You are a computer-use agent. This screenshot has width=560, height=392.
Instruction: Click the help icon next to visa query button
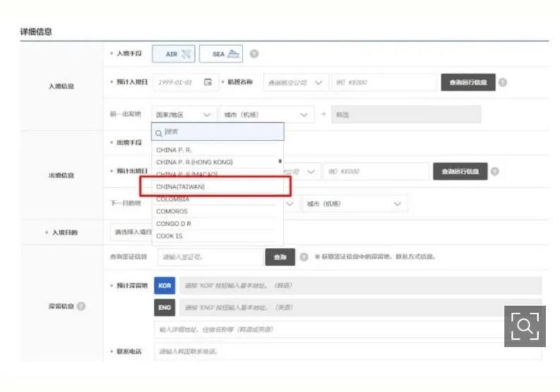303,257
